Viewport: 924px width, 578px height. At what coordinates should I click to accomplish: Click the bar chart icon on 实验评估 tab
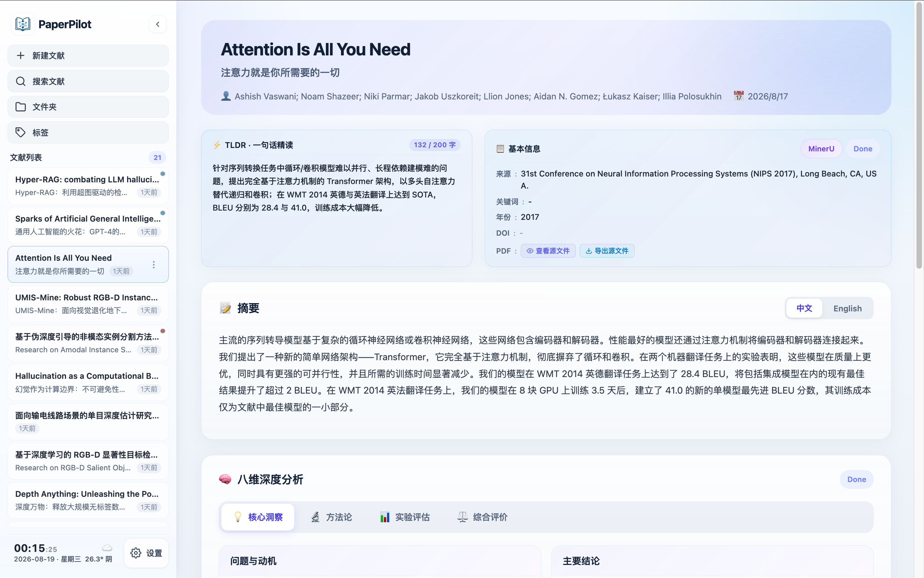tap(385, 517)
